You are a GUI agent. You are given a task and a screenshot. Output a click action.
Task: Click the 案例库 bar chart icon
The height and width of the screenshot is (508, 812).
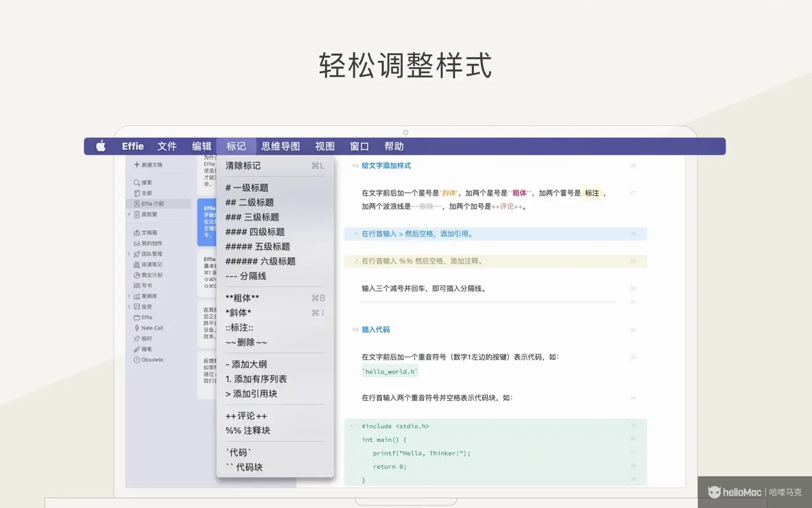[136, 297]
